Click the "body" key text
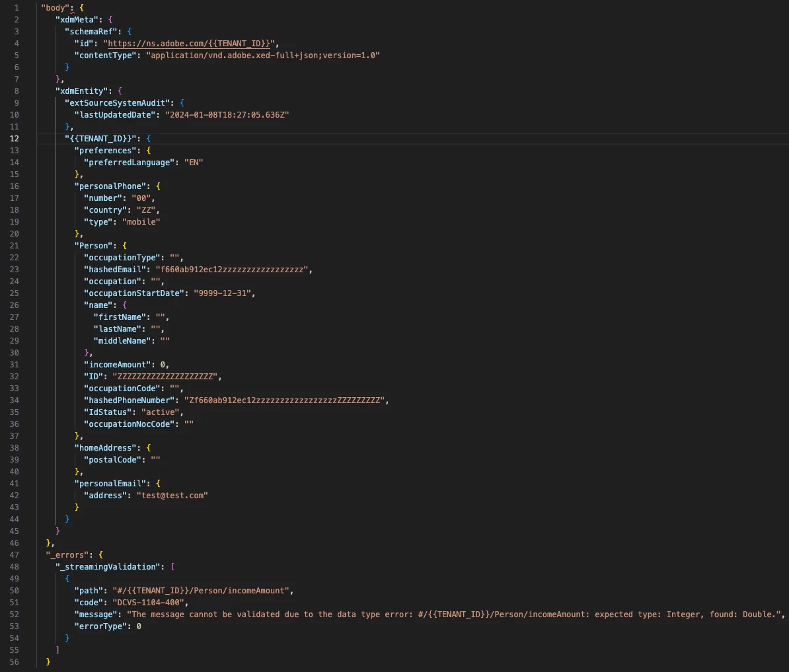 click(x=55, y=8)
